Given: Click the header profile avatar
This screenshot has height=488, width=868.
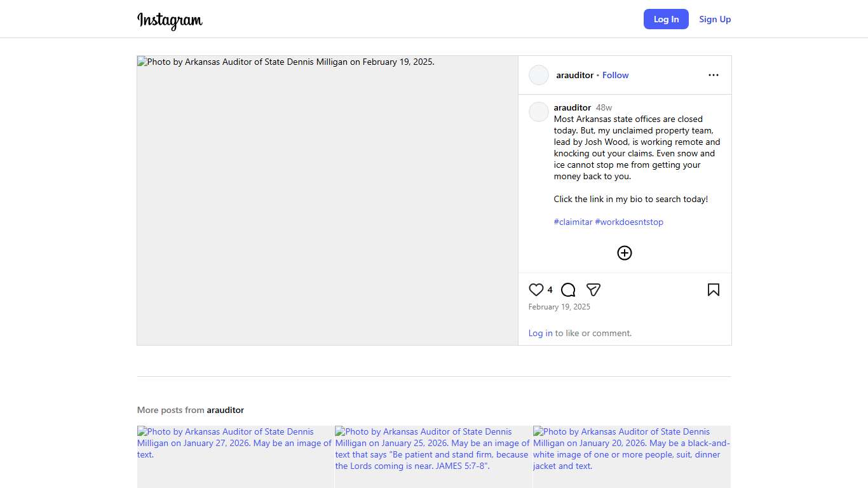Looking at the screenshot, I should [539, 75].
